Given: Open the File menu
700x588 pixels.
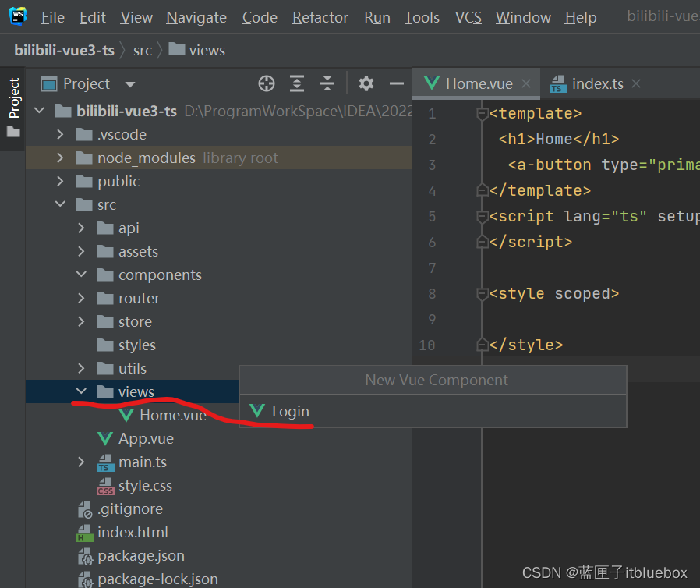Looking at the screenshot, I should pyautogui.click(x=53, y=17).
